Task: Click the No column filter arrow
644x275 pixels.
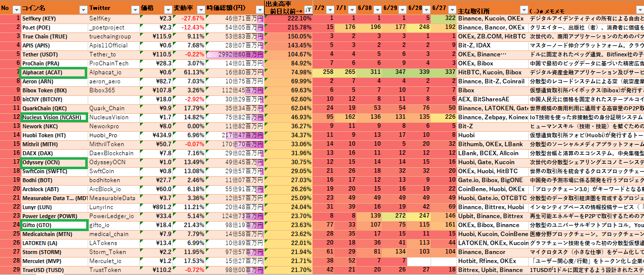Action: pos(16,10)
